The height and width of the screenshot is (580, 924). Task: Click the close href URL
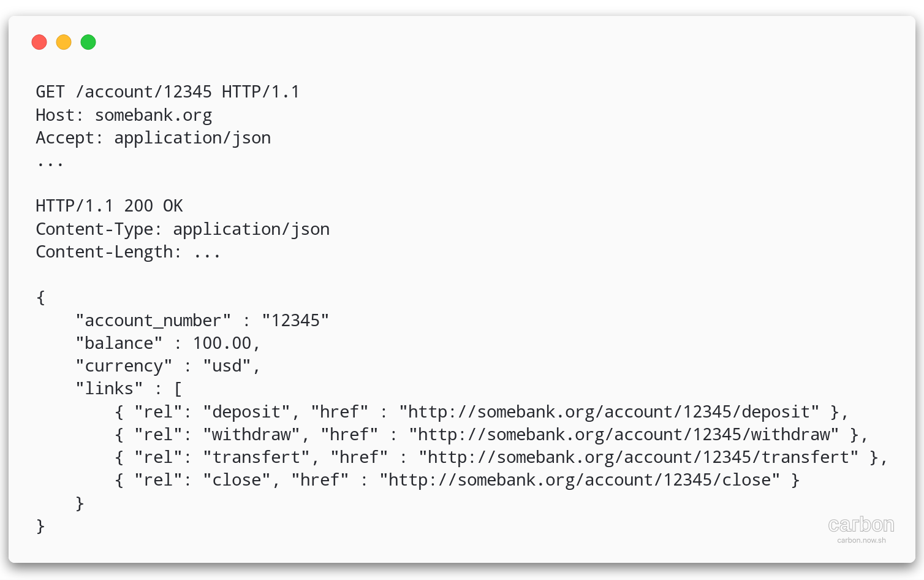coord(580,480)
